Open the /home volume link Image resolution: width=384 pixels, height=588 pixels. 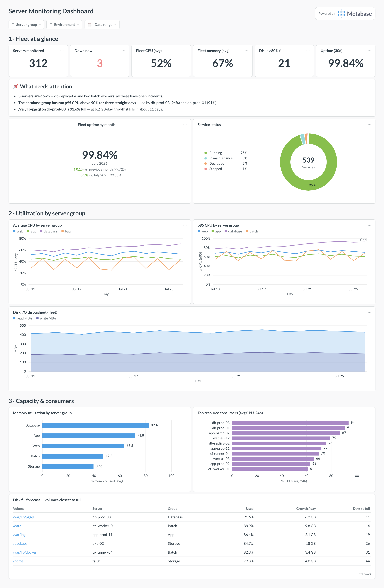click(x=18, y=561)
